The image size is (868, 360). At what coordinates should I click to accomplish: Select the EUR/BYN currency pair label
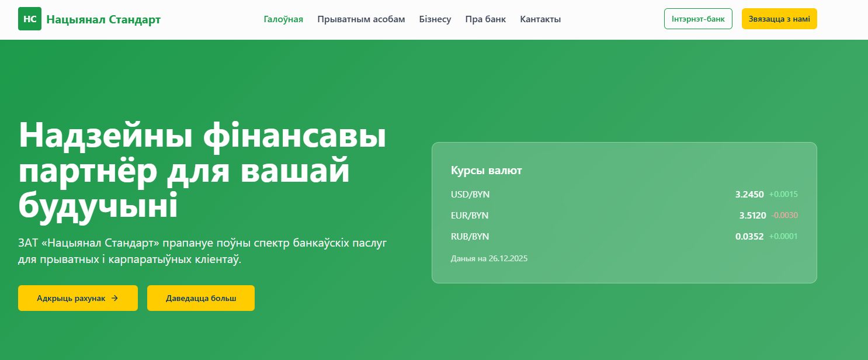470,215
